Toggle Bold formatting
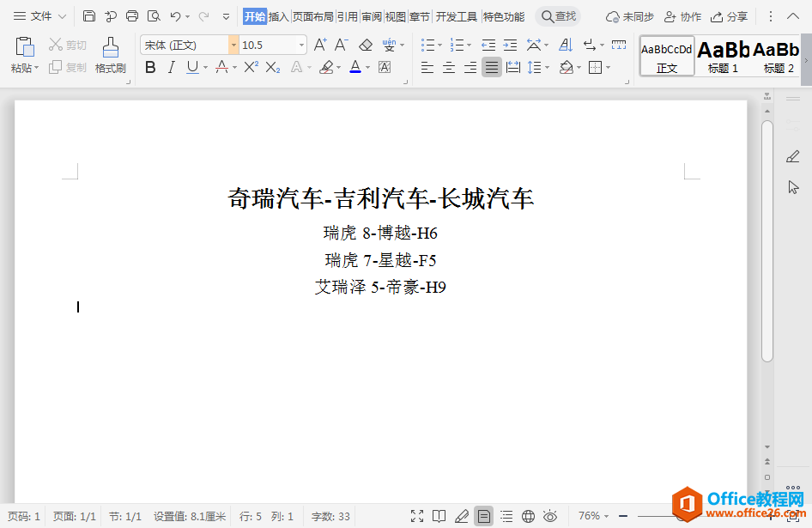812x528 pixels. pos(150,67)
